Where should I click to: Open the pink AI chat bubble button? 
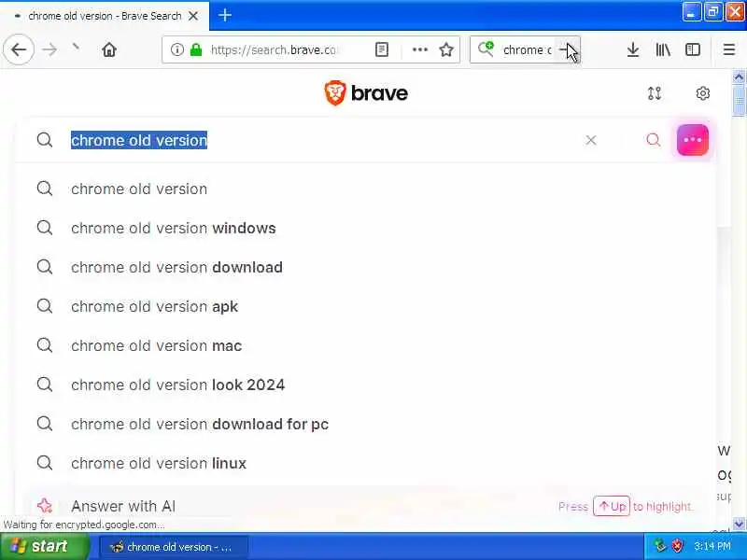[692, 140]
